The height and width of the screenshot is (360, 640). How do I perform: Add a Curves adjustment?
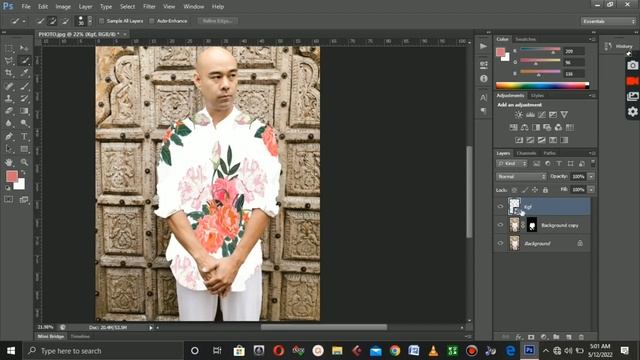click(541, 115)
